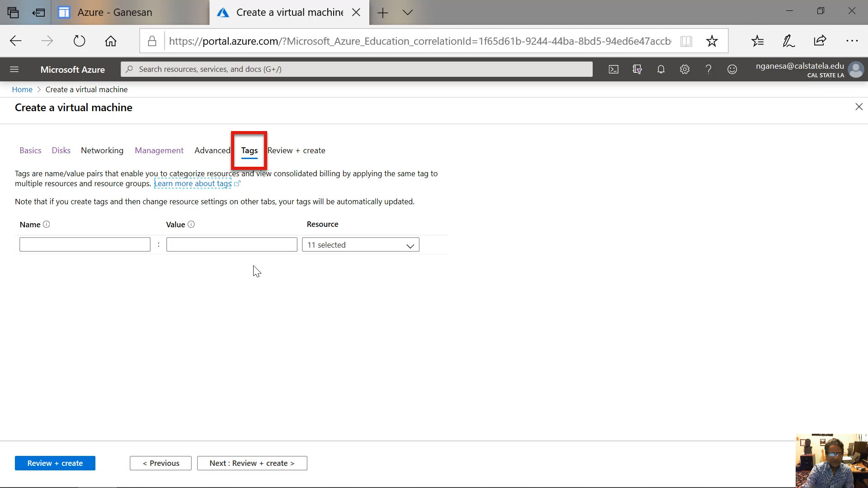Click the tag Name input field

(x=85, y=244)
